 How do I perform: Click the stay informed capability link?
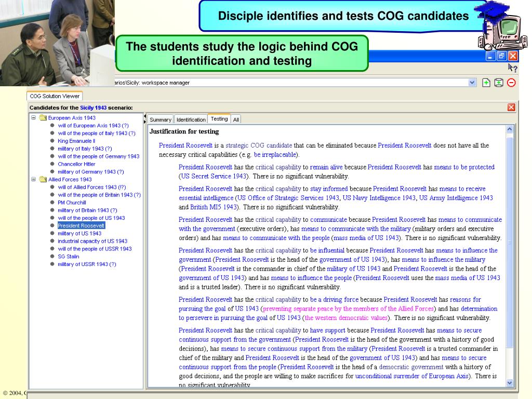(x=329, y=189)
